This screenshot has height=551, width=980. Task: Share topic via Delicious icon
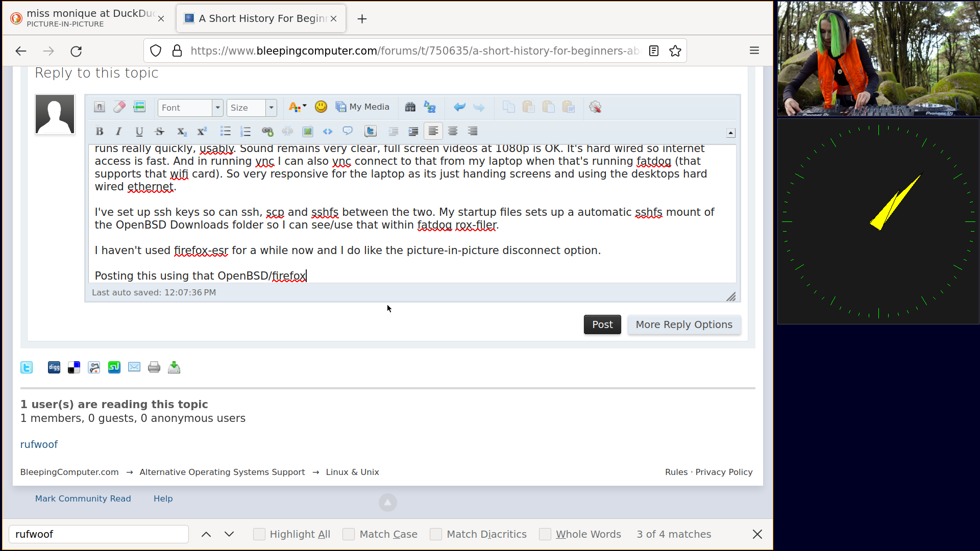[x=74, y=367]
